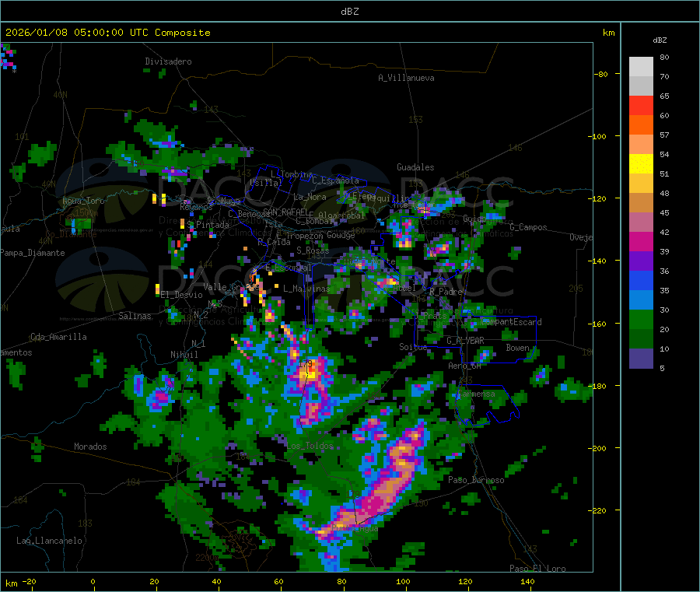
Task: Click the R_Padre location label
Action: tap(446, 292)
